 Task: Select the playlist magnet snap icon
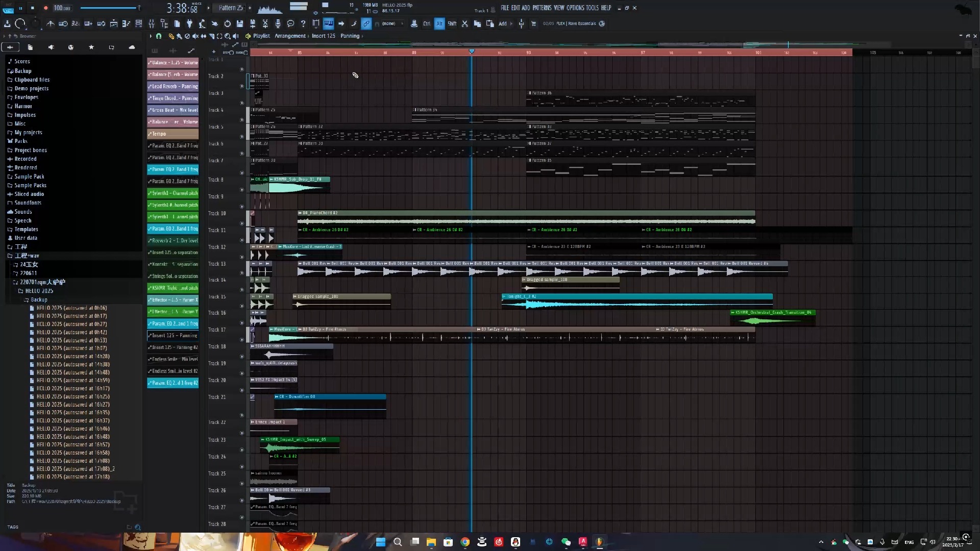[159, 36]
